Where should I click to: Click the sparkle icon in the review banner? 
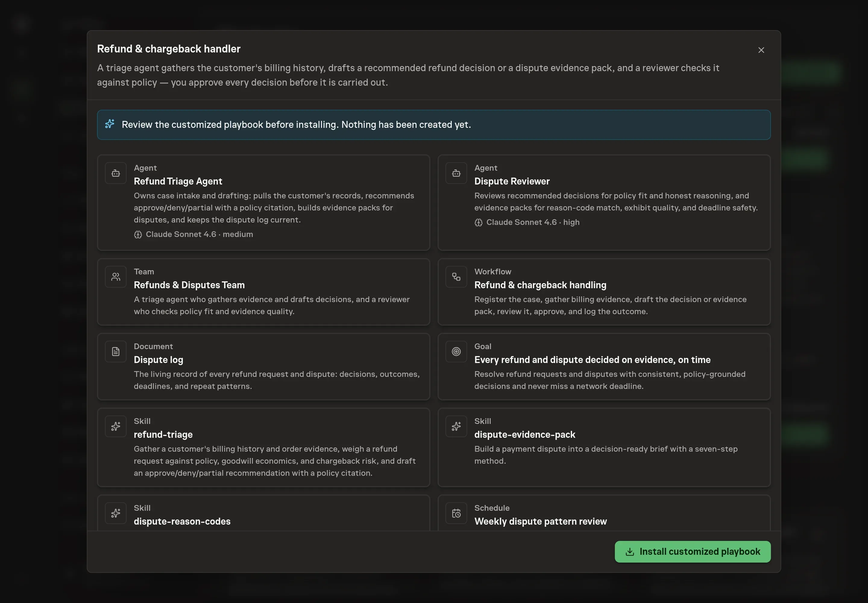[x=110, y=124]
